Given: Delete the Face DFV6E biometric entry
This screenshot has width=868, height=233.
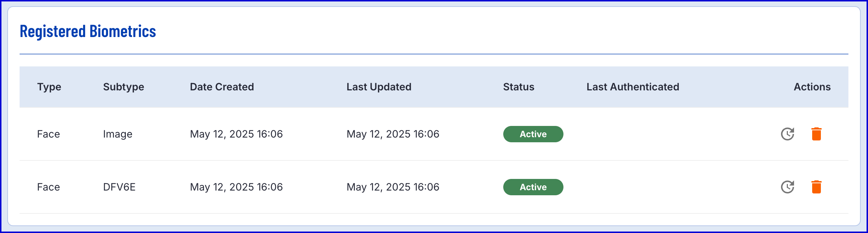Looking at the screenshot, I should point(816,187).
